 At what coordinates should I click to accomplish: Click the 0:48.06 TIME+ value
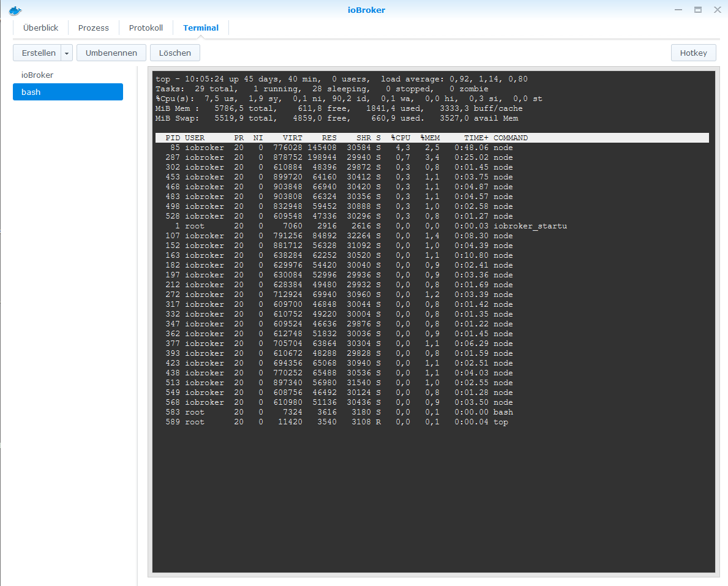tap(471, 148)
